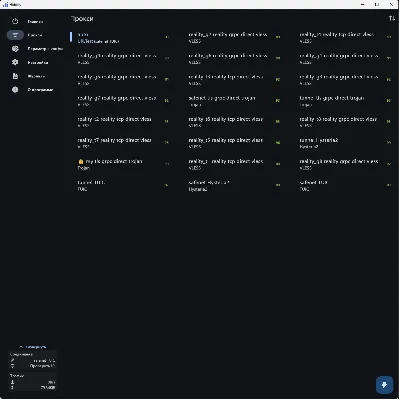Choose the tunnel TUIC proxy
Viewport: 400px width, 400px height.
121,185
